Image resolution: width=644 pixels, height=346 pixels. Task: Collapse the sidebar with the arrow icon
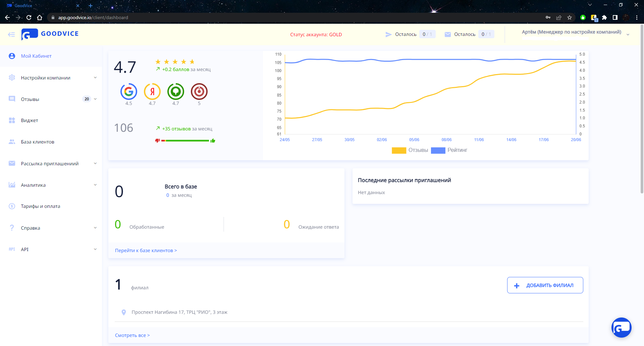click(x=11, y=34)
